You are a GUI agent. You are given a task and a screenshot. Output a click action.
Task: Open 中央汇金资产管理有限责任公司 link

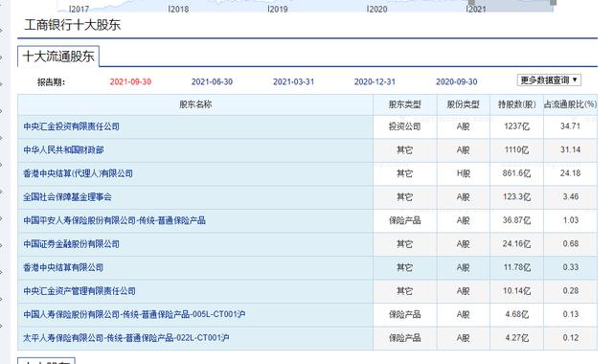click(79, 291)
